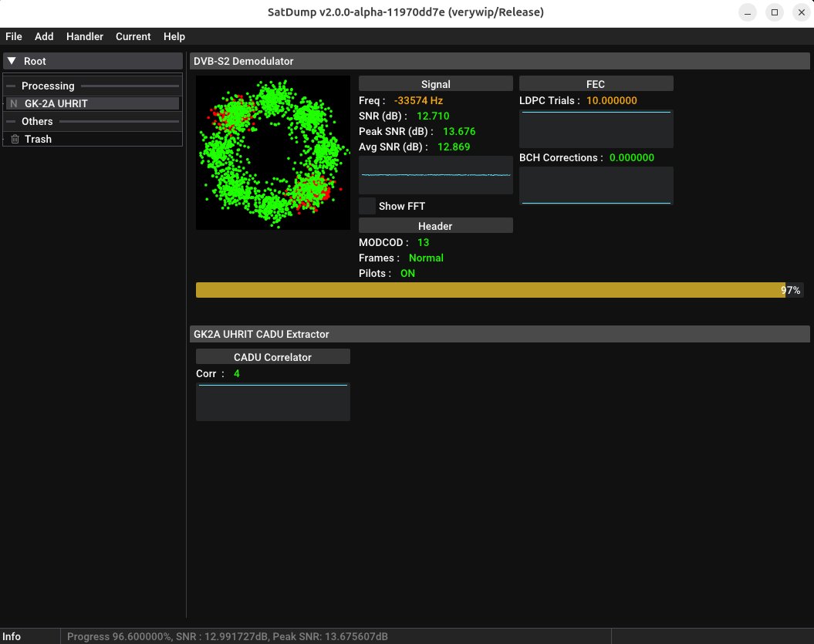Click the DVB-S2 Demodulator title bar

point(499,61)
